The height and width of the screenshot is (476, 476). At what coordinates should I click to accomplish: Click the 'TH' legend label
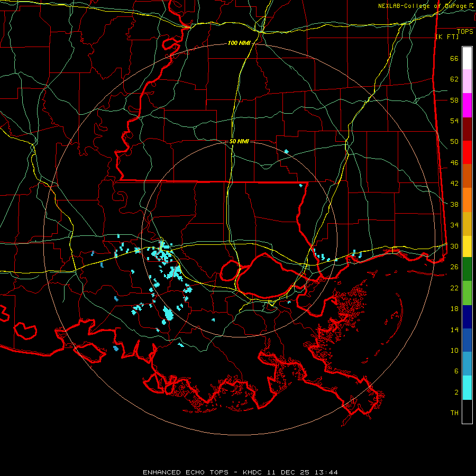[x=454, y=413]
